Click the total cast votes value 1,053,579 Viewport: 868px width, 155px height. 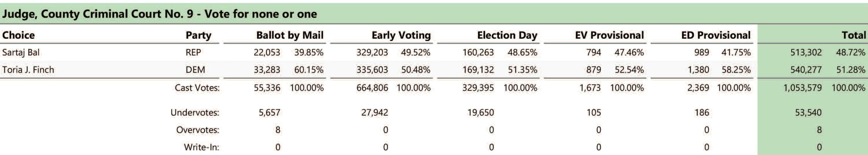(x=802, y=88)
